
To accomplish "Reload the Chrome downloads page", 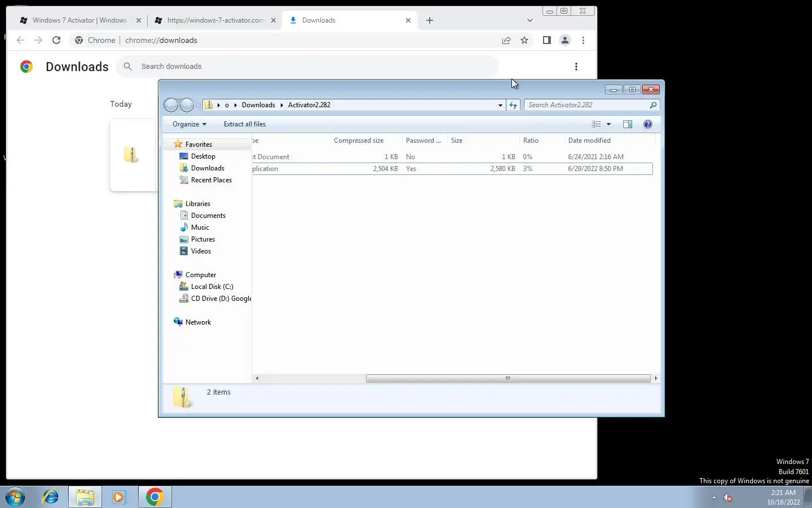I will [56, 40].
